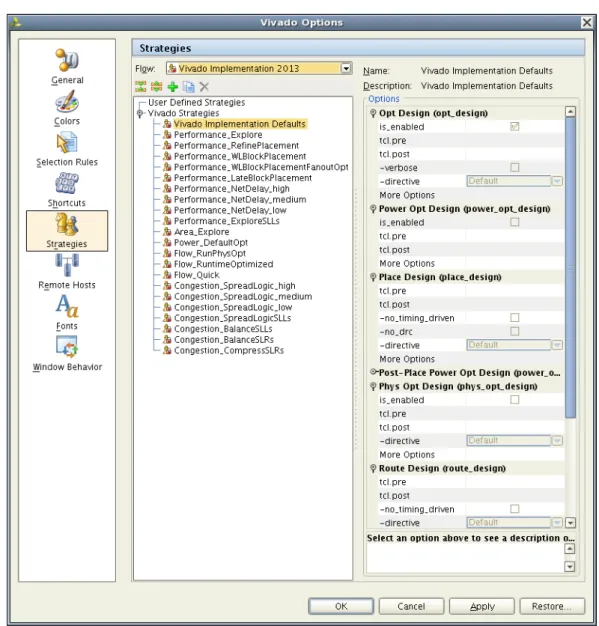Open the Window Behavior category
The image size is (599, 626).
67,354
